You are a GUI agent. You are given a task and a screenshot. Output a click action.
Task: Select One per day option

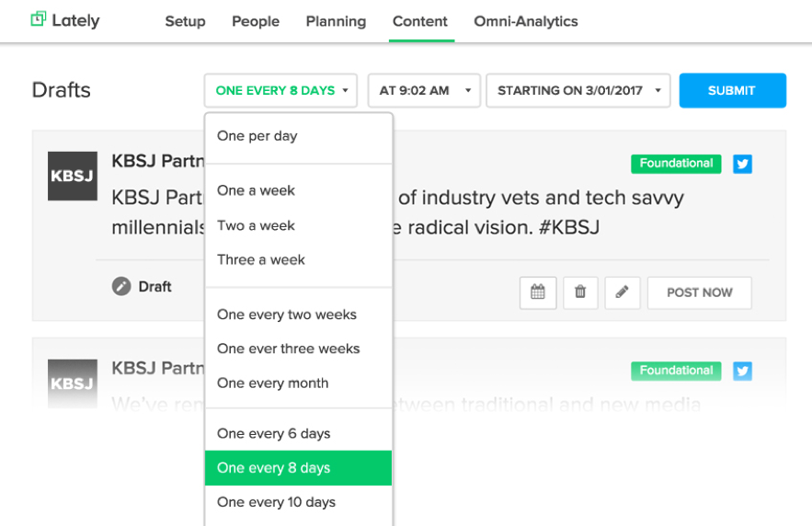(x=257, y=136)
